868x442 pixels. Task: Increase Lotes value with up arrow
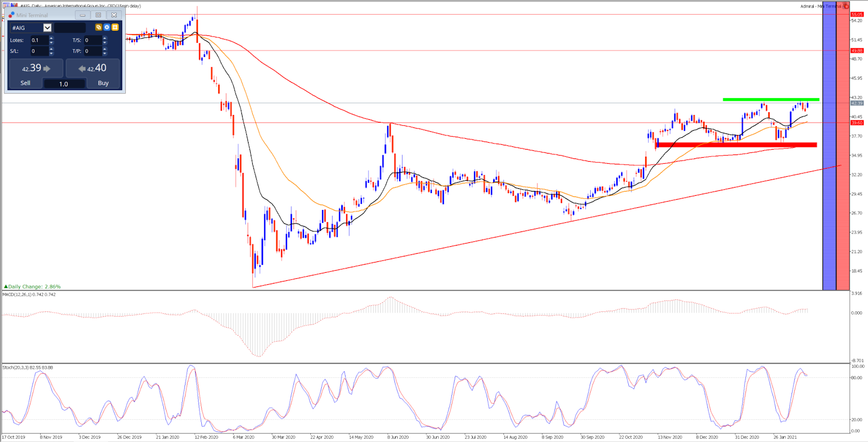point(52,38)
